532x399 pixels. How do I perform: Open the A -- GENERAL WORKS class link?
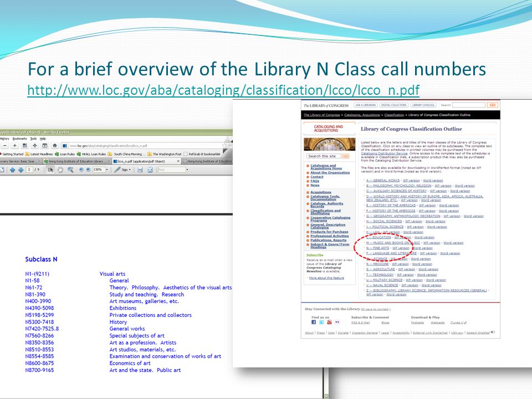(383, 181)
